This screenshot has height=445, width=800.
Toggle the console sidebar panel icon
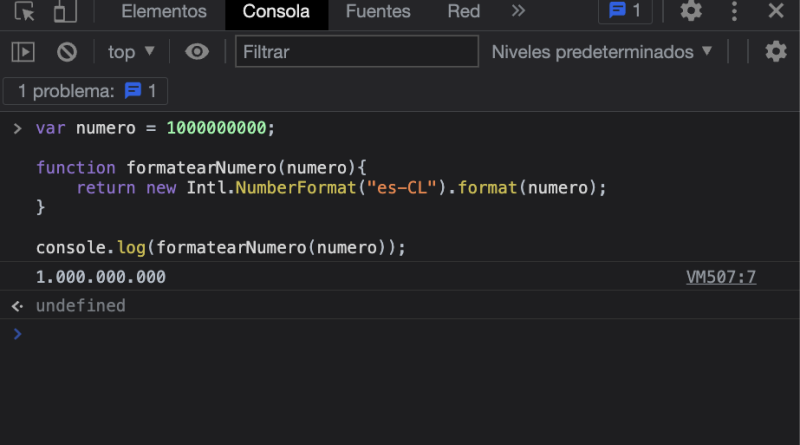pyautogui.click(x=23, y=52)
